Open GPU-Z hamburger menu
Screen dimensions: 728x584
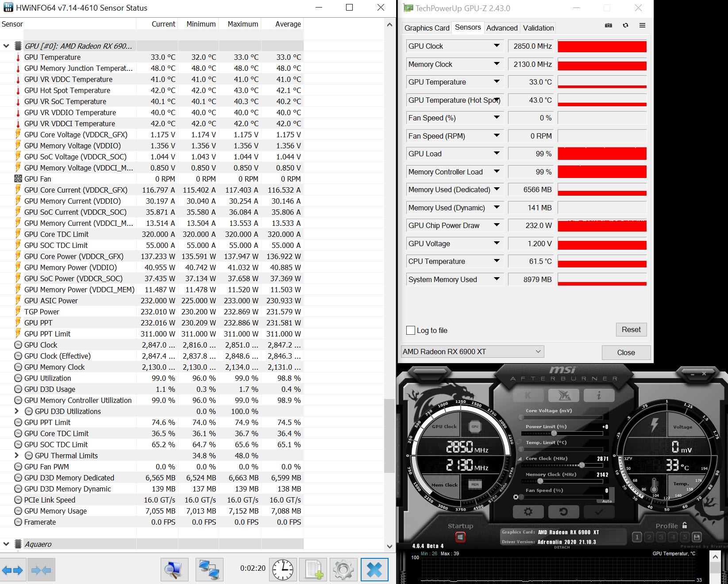(x=642, y=26)
